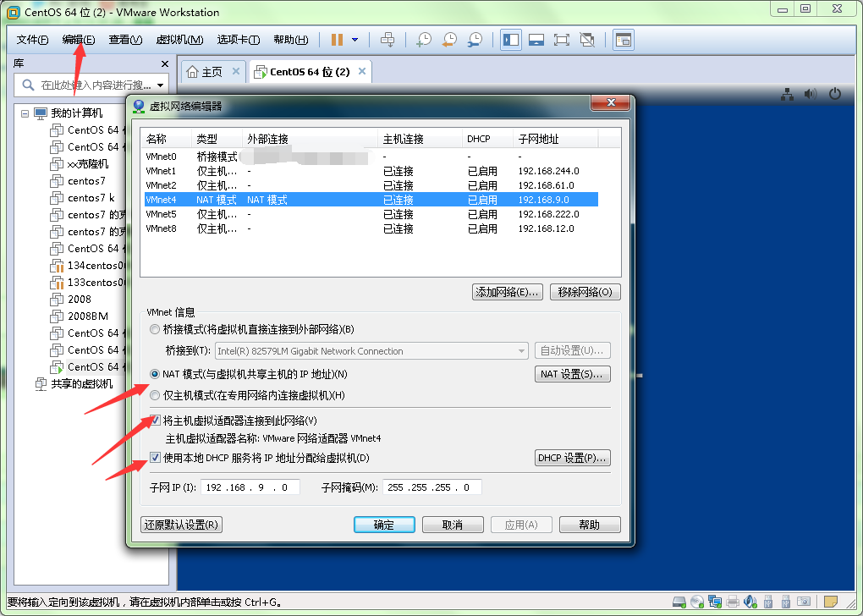Click the send Ctrl+Alt+Del toolbar icon
This screenshot has width=863, height=616.
click(x=388, y=40)
